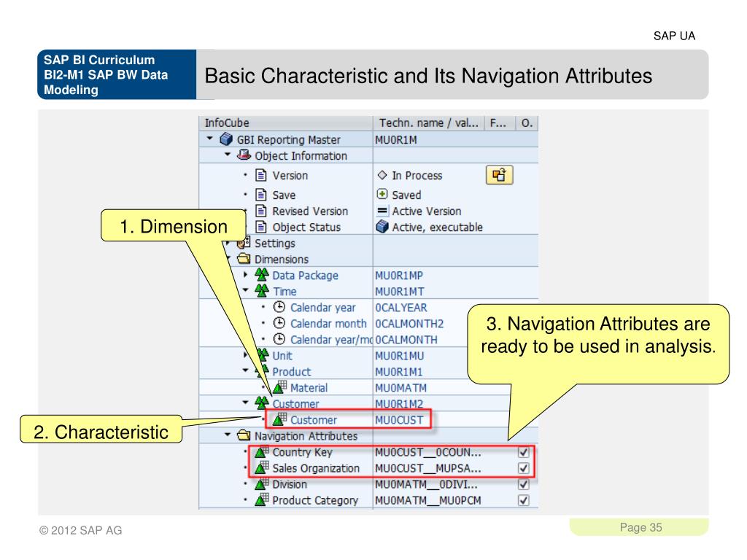Click the characteristic icon beside Material
The width and height of the screenshot is (747, 560).
pos(279,388)
